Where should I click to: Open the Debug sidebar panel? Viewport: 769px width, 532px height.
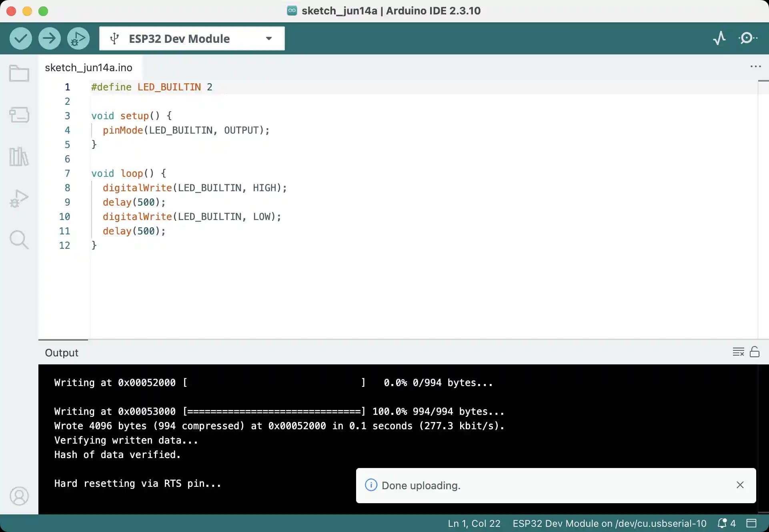coord(19,198)
